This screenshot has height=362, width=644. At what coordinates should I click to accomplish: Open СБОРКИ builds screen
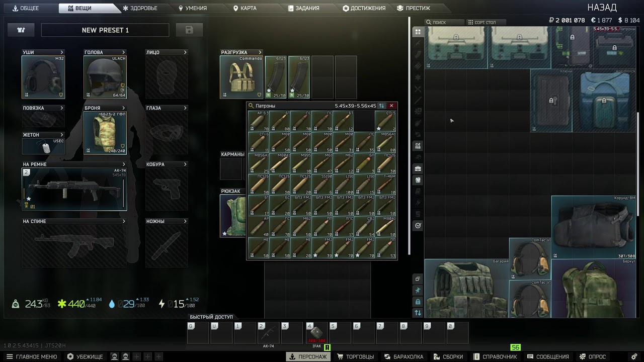449,356
